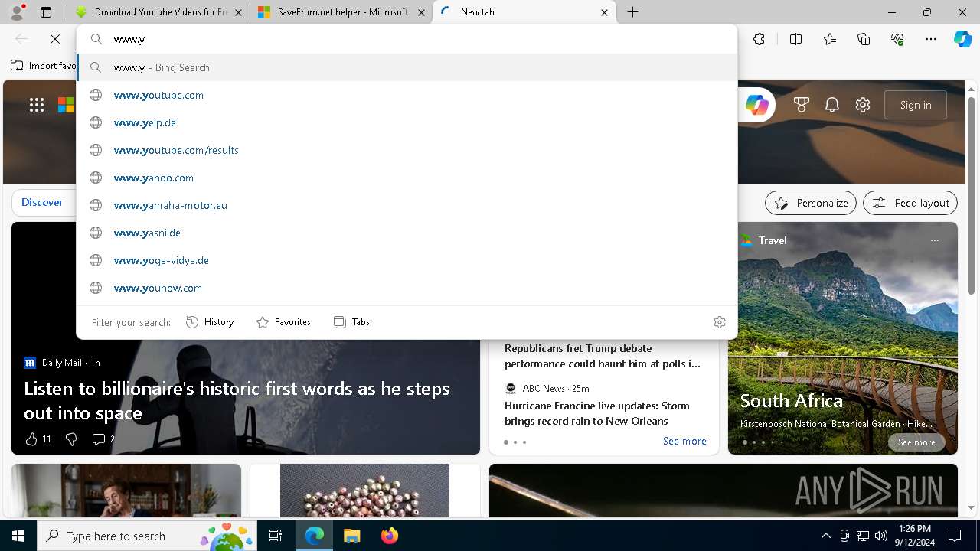
Task: Open Action Center notifications icon
Action: [955, 536]
